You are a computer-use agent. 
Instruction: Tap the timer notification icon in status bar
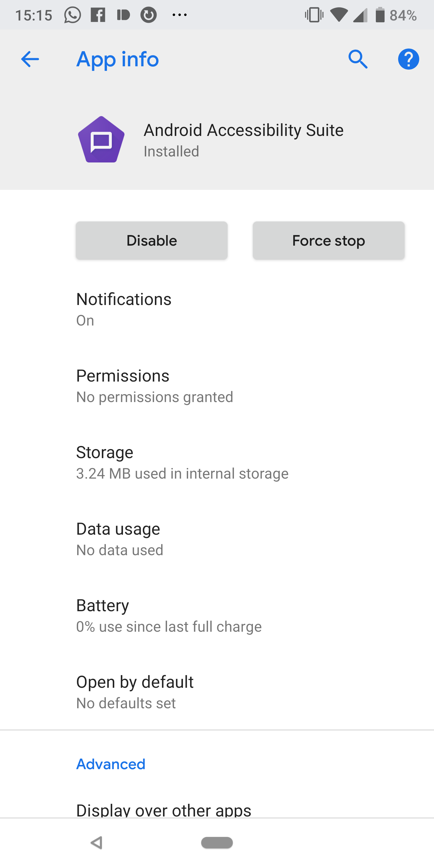(148, 15)
